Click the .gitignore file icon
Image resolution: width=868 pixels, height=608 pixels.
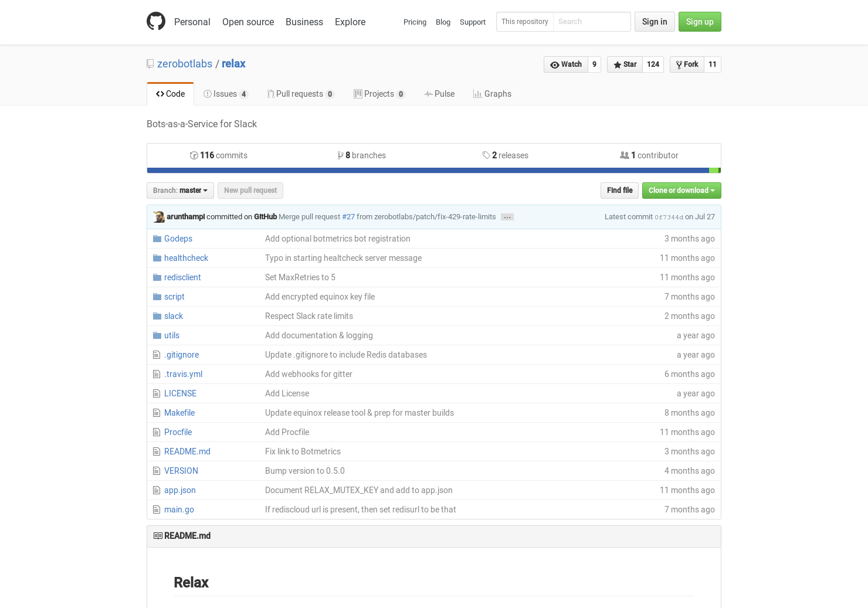point(157,355)
